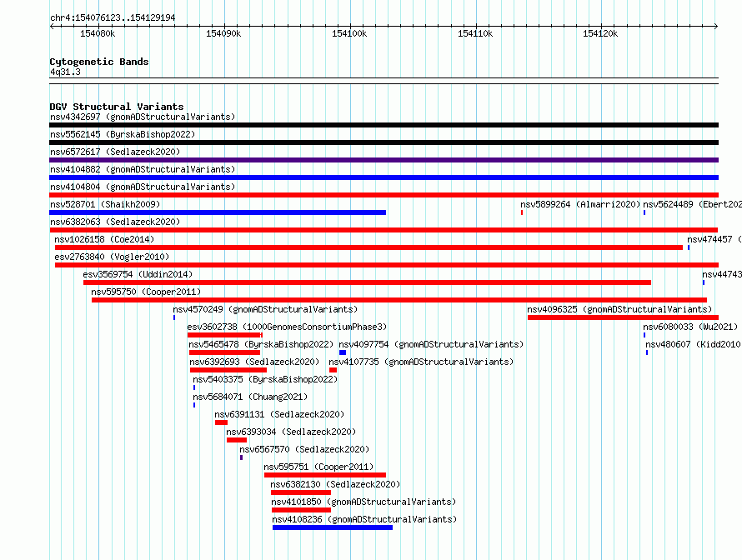
Task: Select the red bar under nsv595751
Action: [x=325, y=475]
